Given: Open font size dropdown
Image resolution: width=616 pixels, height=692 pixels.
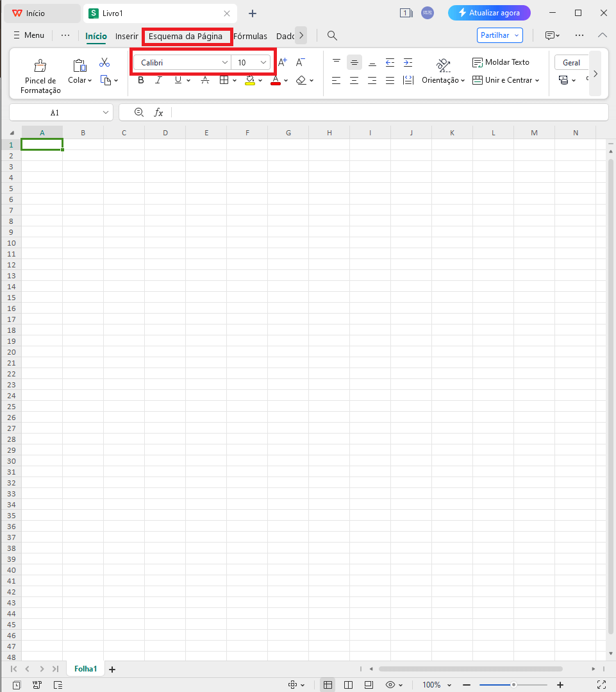Looking at the screenshot, I should pos(263,63).
